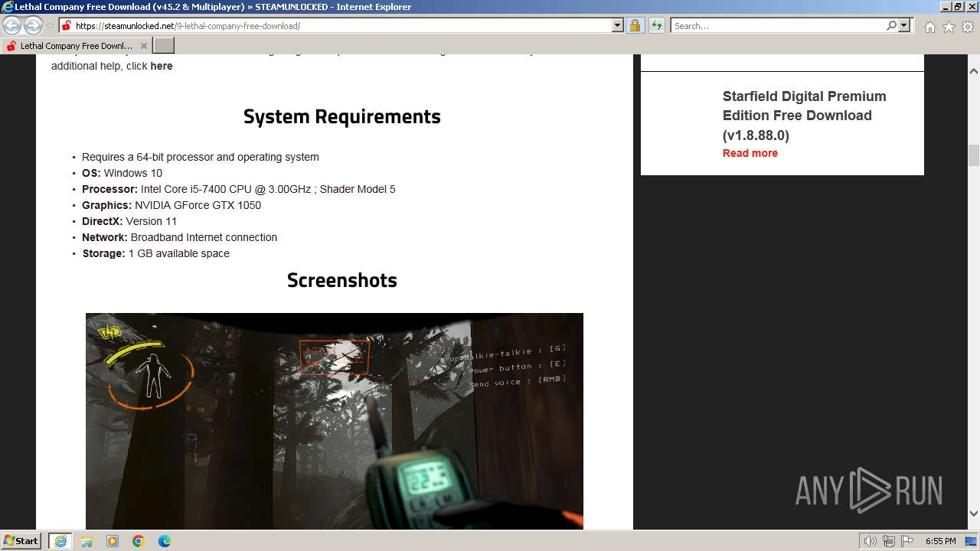This screenshot has height=551, width=980.
Task: Open the Windows Start menu
Action: [x=21, y=540]
